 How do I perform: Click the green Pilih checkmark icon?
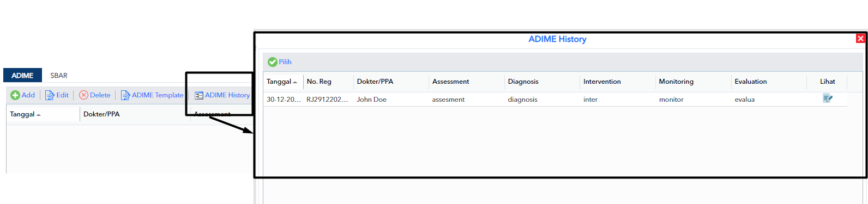point(273,62)
